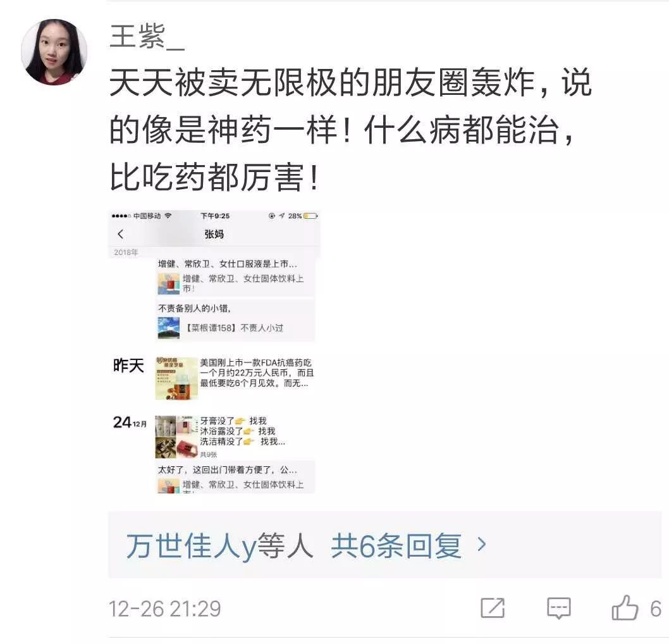This screenshot has width=669, height=644.
Task: Open 【菜根谭158】不责人小过 shared article
Action: coord(236,328)
